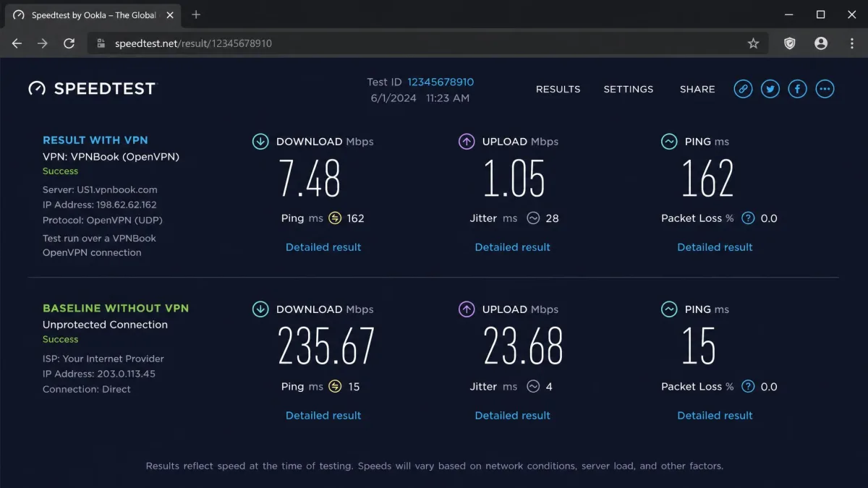Screen dimensions: 868x488
Task: Click packet loss help icon in baseline row
Action: point(749,387)
